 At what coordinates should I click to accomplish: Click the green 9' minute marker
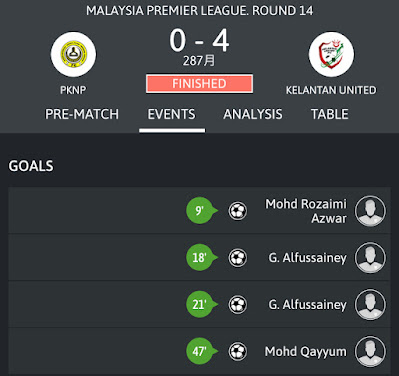point(201,211)
